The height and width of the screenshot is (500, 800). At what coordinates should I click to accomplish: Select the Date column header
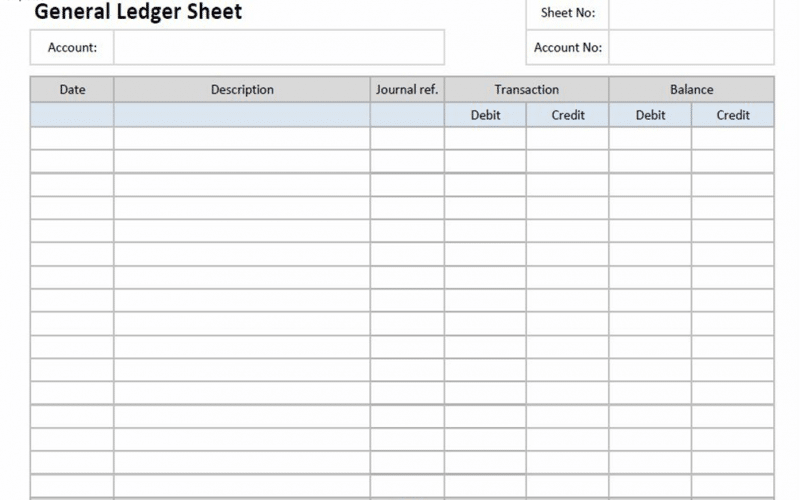pyautogui.click(x=72, y=89)
